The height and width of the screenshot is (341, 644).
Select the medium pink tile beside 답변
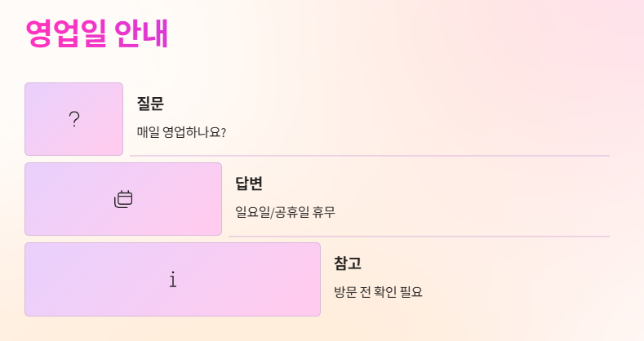(x=123, y=199)
